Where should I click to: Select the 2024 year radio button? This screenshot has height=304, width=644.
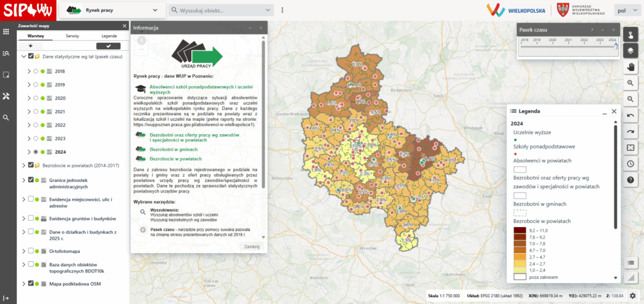(36, 152)
